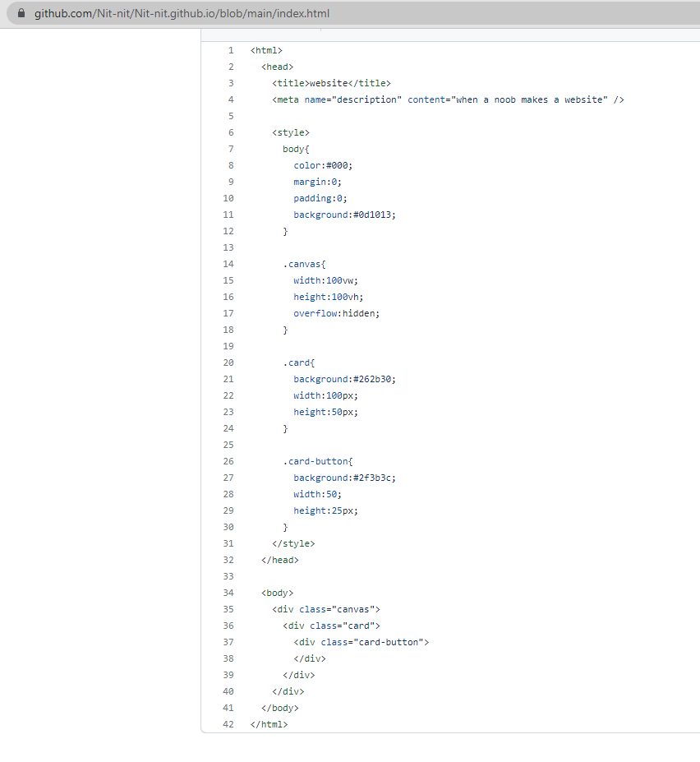Select line number 14
Screen dimensions: 700x762
click(228, 265)
